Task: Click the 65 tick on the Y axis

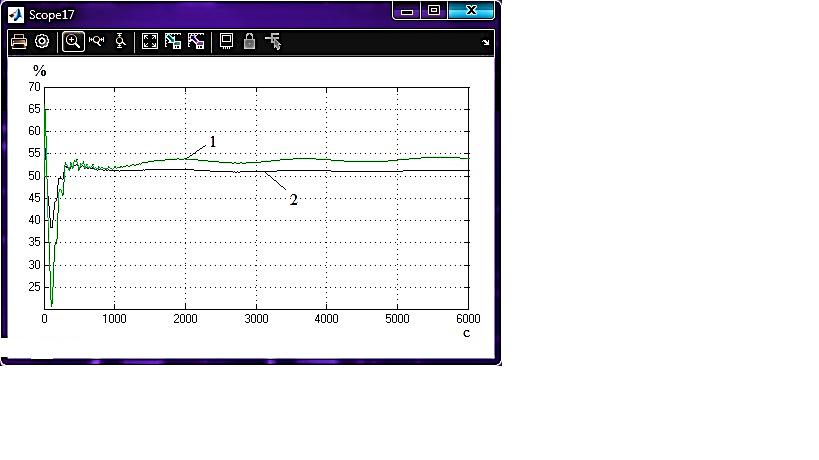Action: pos(34,109)
